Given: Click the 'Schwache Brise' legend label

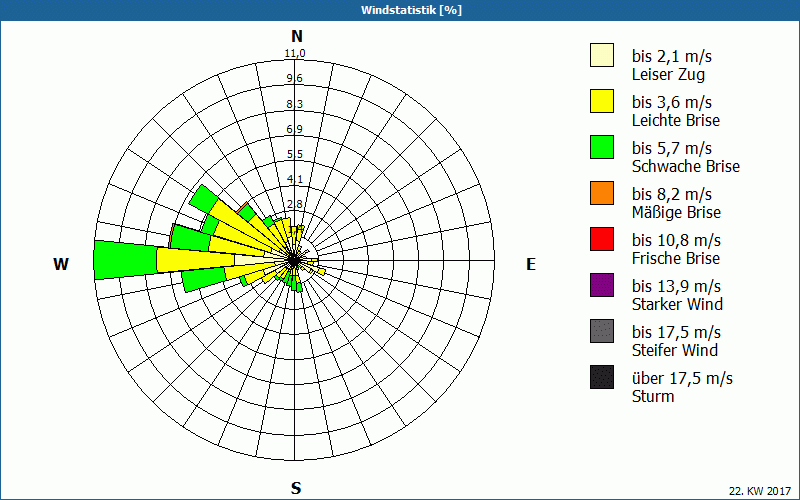Looking at the screenshot, I should tap(686, 166).
